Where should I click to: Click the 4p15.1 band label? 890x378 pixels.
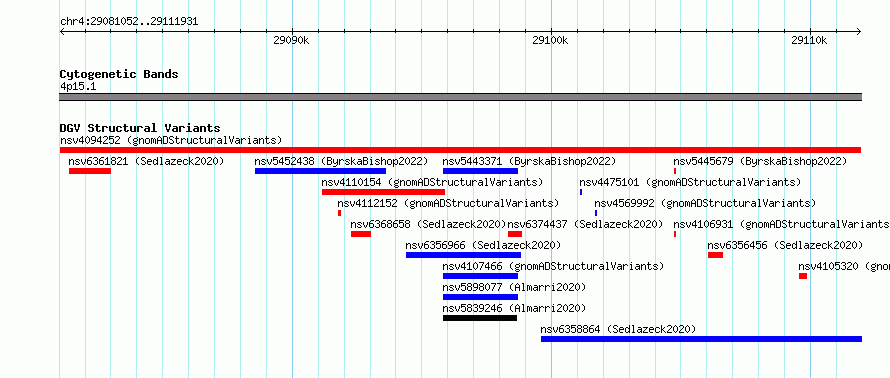pos(78,87)
